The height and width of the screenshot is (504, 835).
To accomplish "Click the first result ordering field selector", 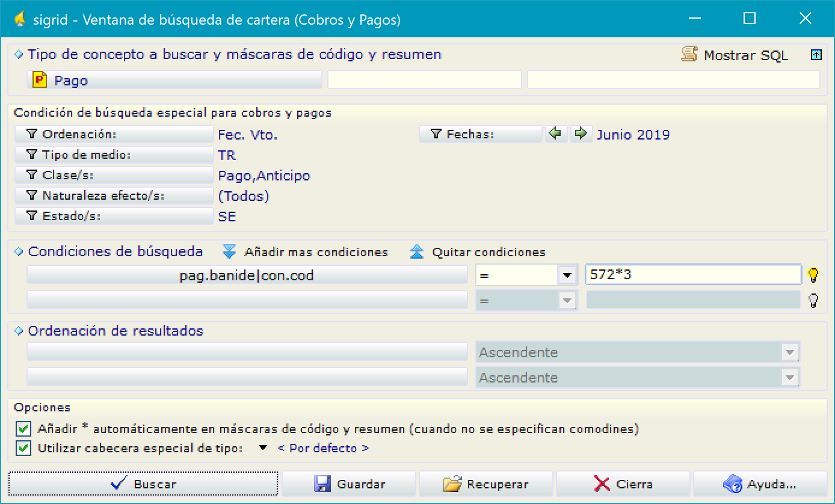I will (247, 352).
